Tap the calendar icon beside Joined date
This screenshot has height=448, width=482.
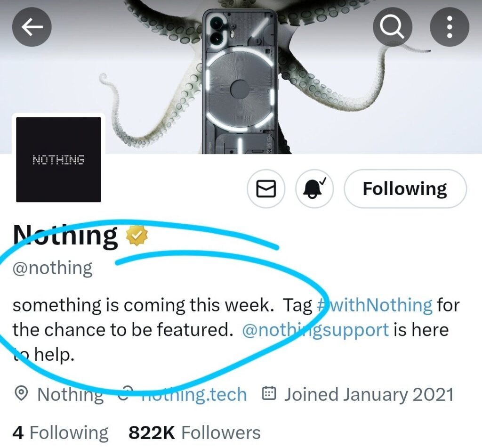click(x=268, y=394)
